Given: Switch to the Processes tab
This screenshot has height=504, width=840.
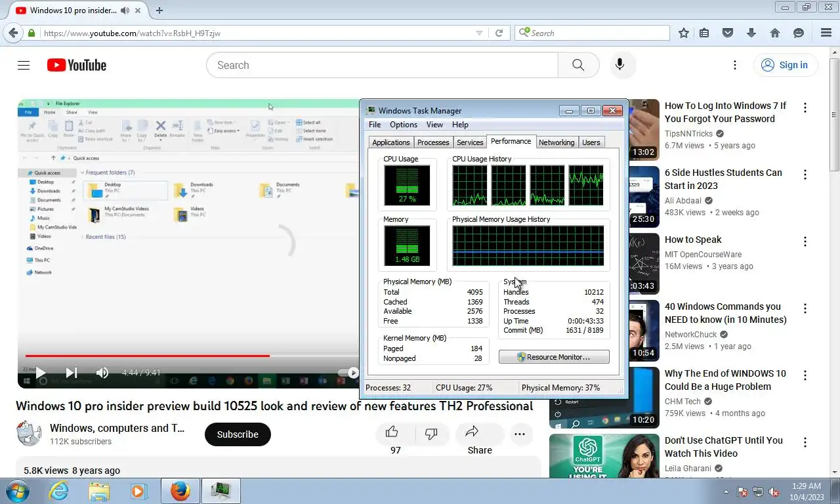Looking at the screenshot, I should [433, 142].
